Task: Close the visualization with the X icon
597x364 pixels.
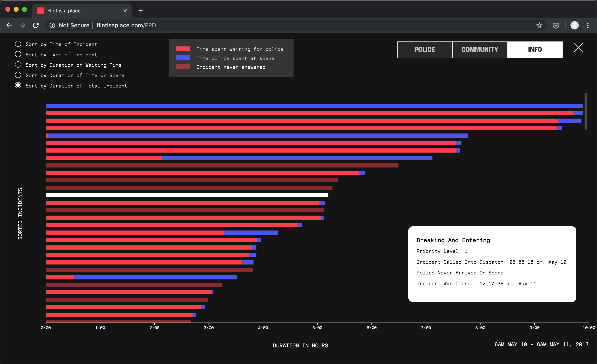Action: [x=578, y=48]
